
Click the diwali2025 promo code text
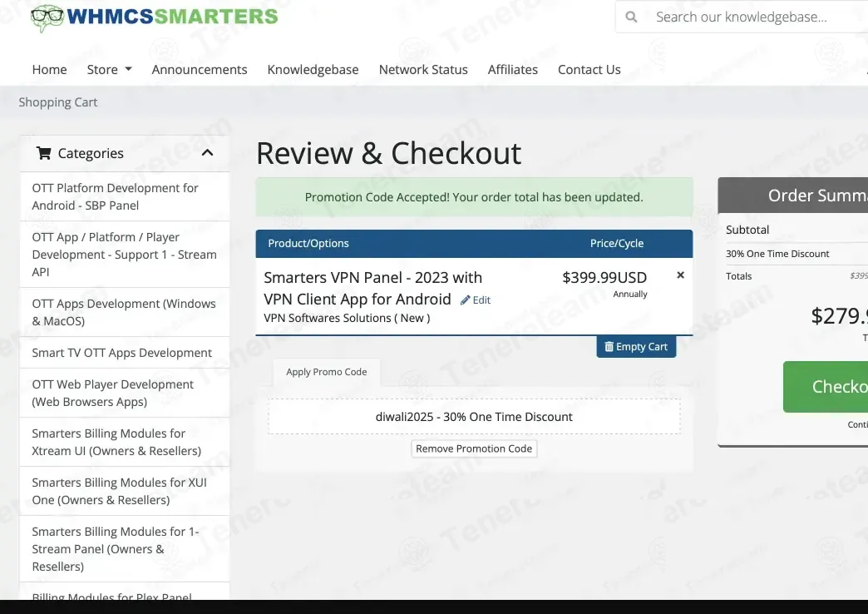pos(474,417)
